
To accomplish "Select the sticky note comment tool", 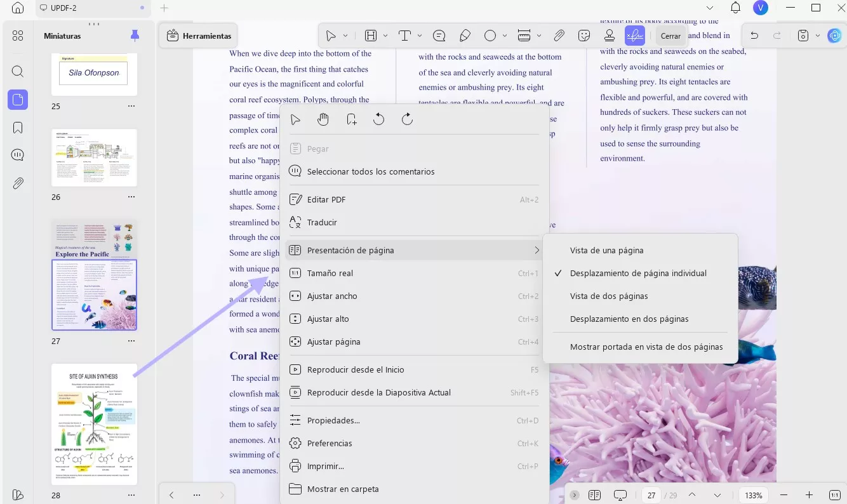I will (439, 36).
